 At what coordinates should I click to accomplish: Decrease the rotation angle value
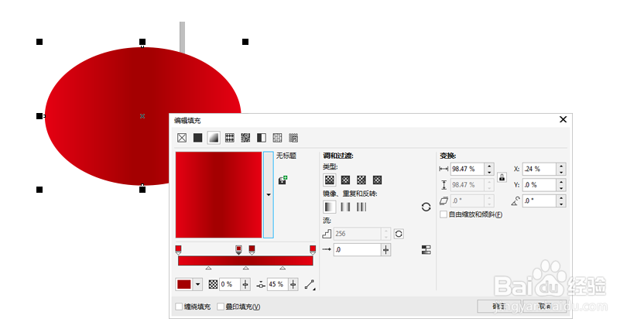[561, 204]
